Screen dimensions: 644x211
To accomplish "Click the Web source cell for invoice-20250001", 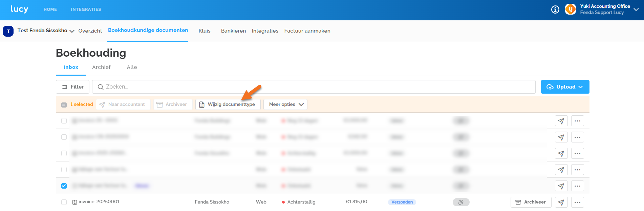I will coord(261,202).
